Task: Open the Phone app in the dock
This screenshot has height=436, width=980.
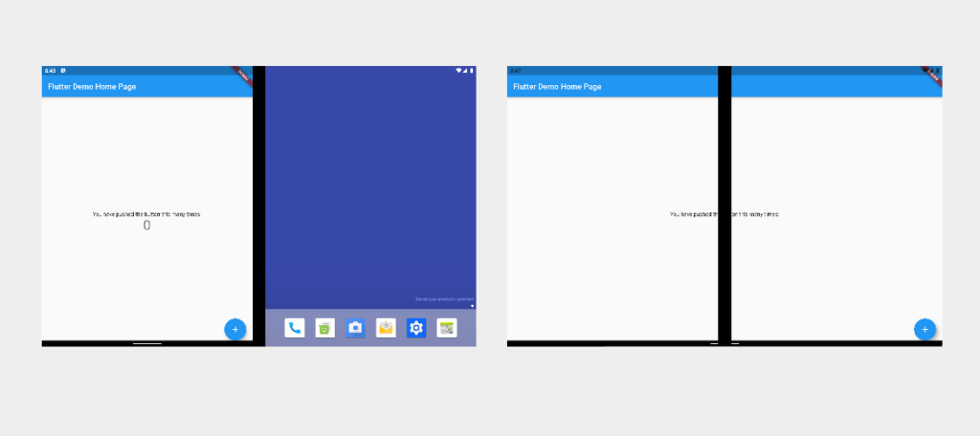Action: (295, 328)
